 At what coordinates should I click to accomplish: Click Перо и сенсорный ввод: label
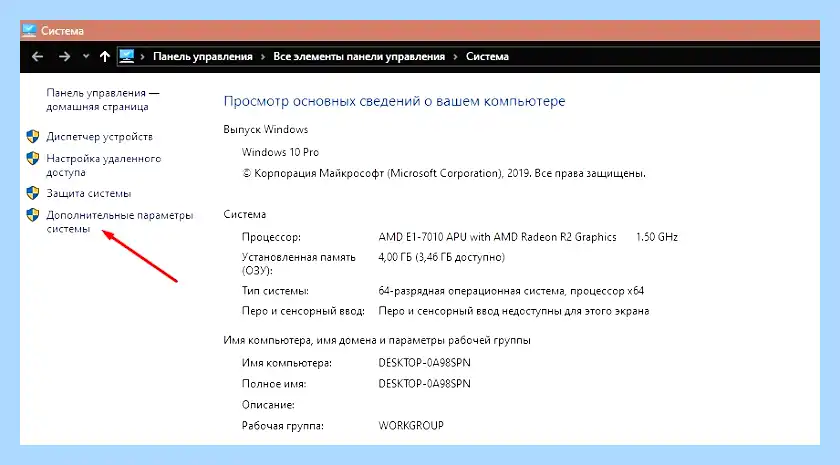click(x=303, y=311)
